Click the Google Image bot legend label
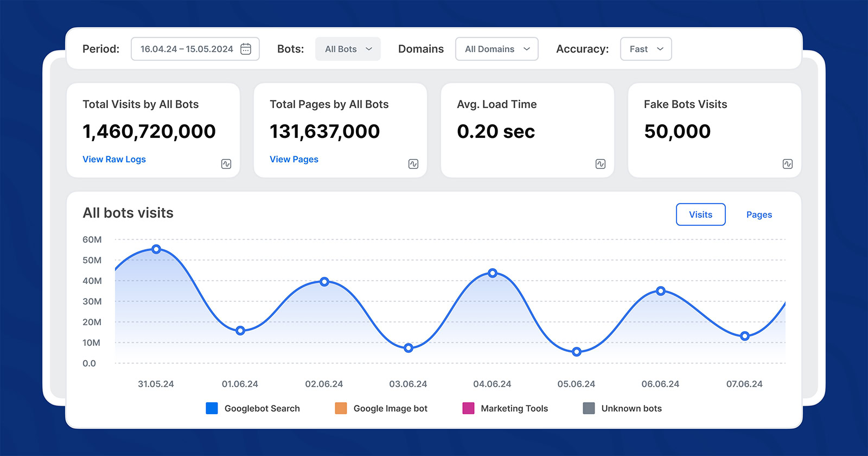The width and height of the screenshot is (868, 456). tap(391, 408)
